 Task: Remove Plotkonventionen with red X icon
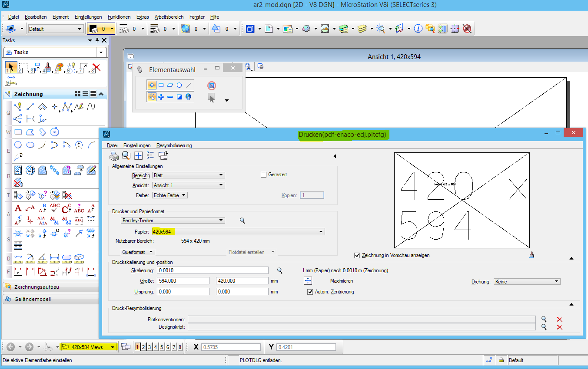point(559,320)
